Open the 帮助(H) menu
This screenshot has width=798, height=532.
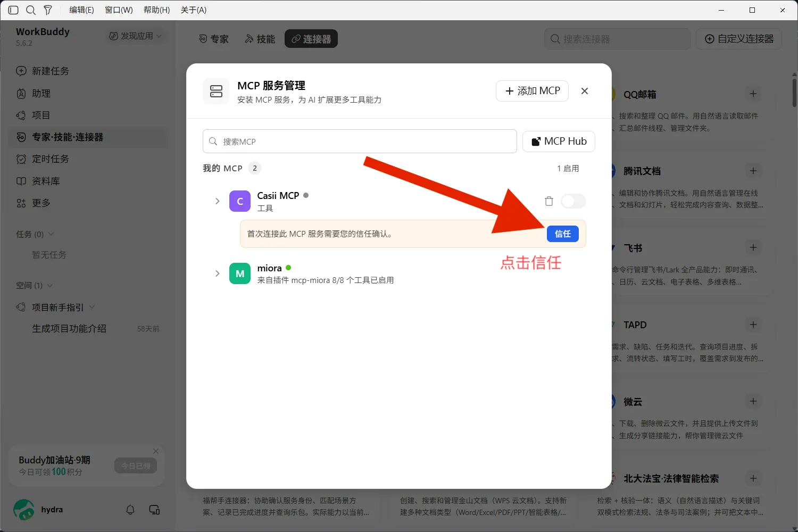[156, 10]
